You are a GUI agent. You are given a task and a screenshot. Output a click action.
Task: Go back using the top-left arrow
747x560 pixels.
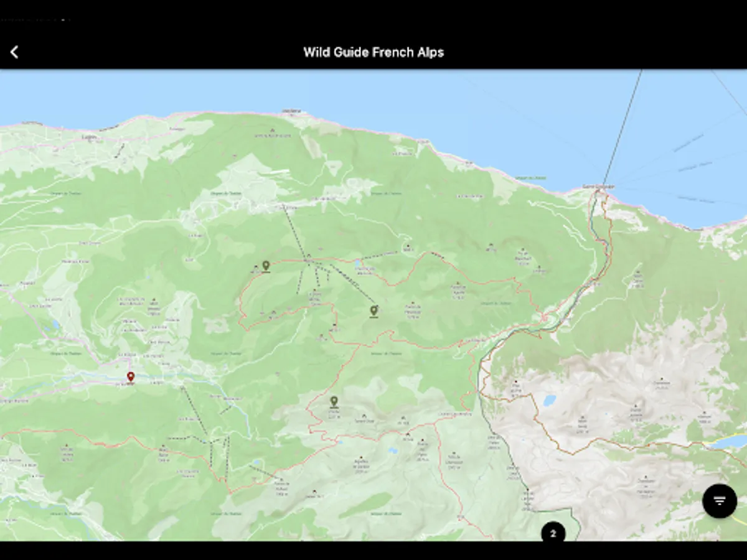(14, 52)
